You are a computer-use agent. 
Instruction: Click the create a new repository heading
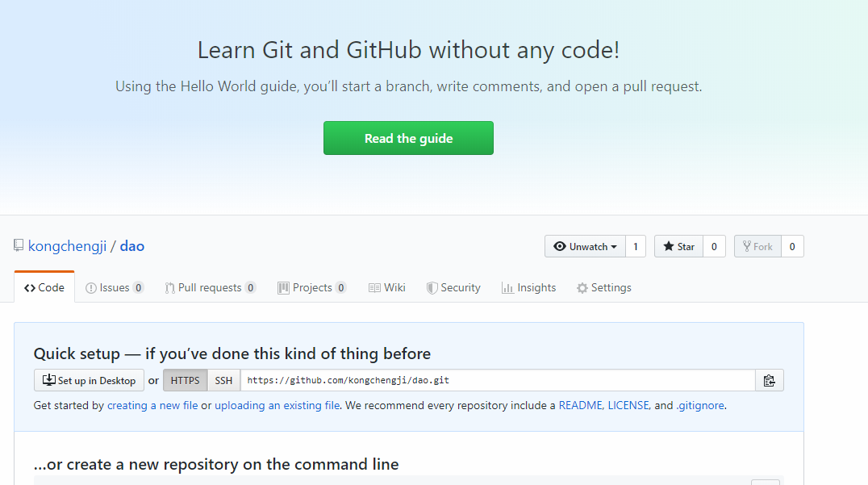tap(216, 464)
